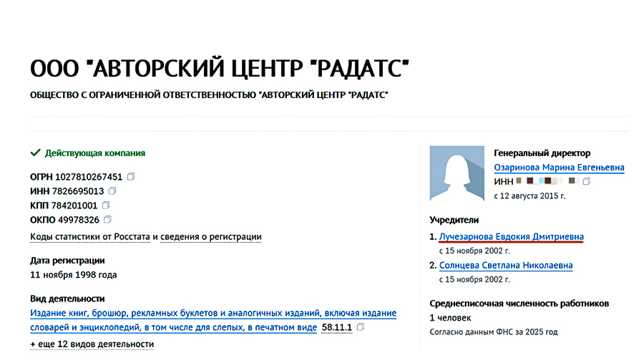Select the КПП 784201001 text

tap(64, 205)
